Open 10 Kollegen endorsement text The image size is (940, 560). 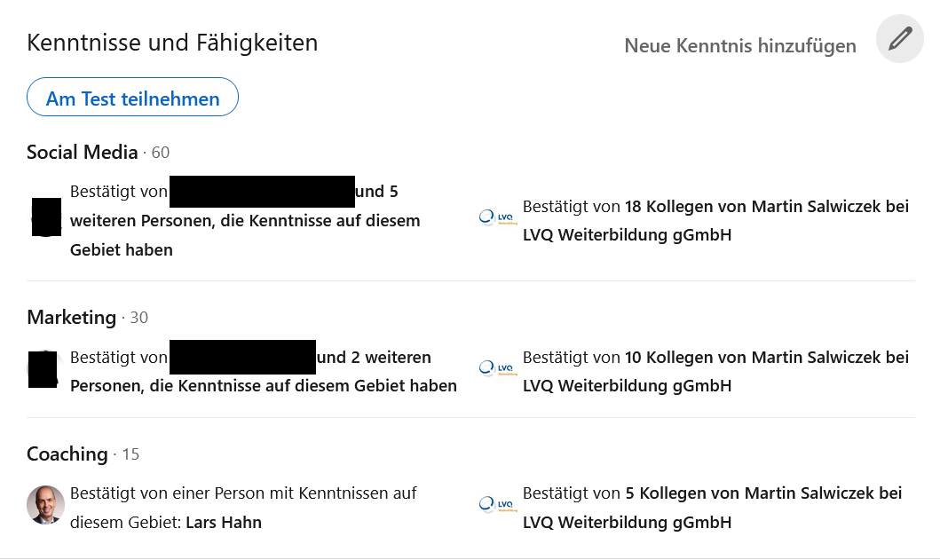[715, 371]
